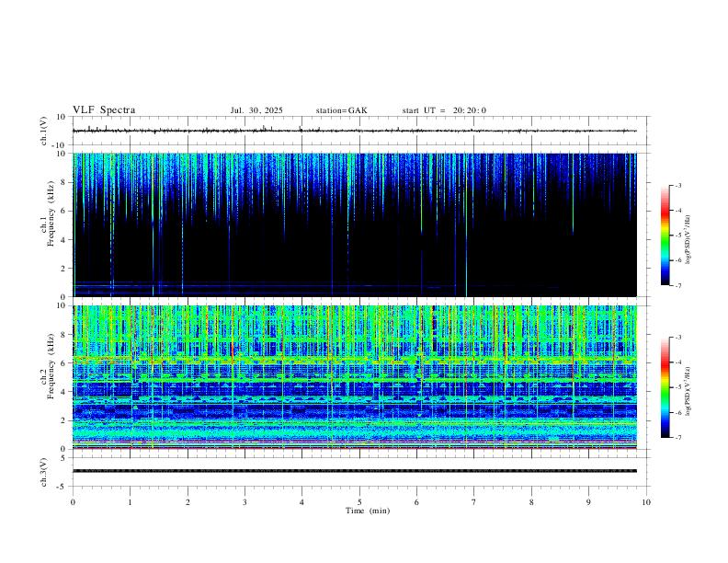Click ch.2 frequency tick label "8"
The width and height of the screenshot is (728, 563).
63,334
